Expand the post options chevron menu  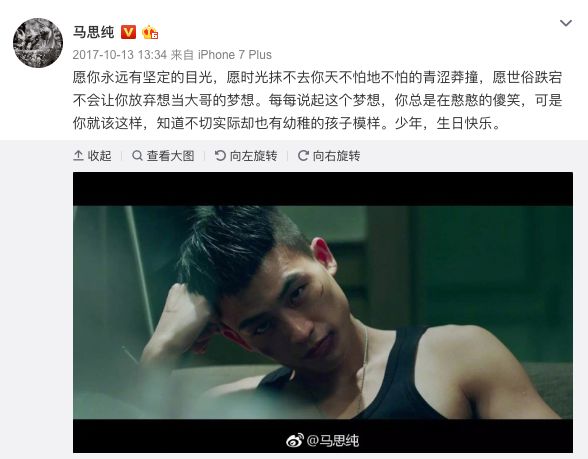(x=566, y=23)
